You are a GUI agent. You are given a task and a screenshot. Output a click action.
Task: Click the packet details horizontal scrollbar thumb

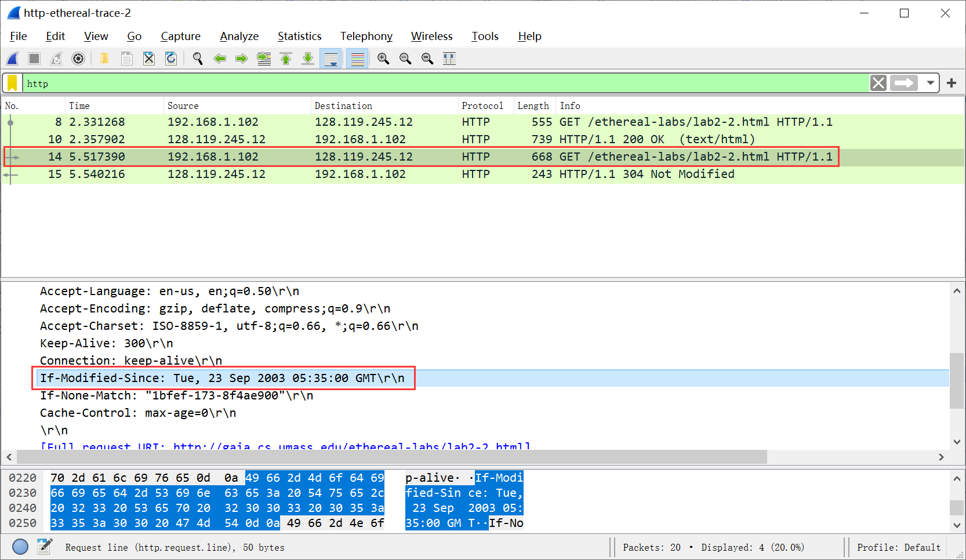pyautogui.click(x=392, y=457)
